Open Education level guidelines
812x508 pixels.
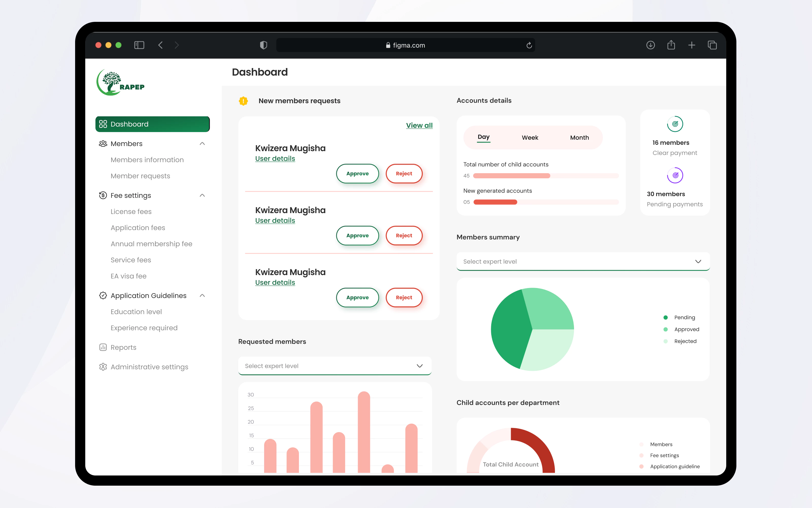point(136,311)
